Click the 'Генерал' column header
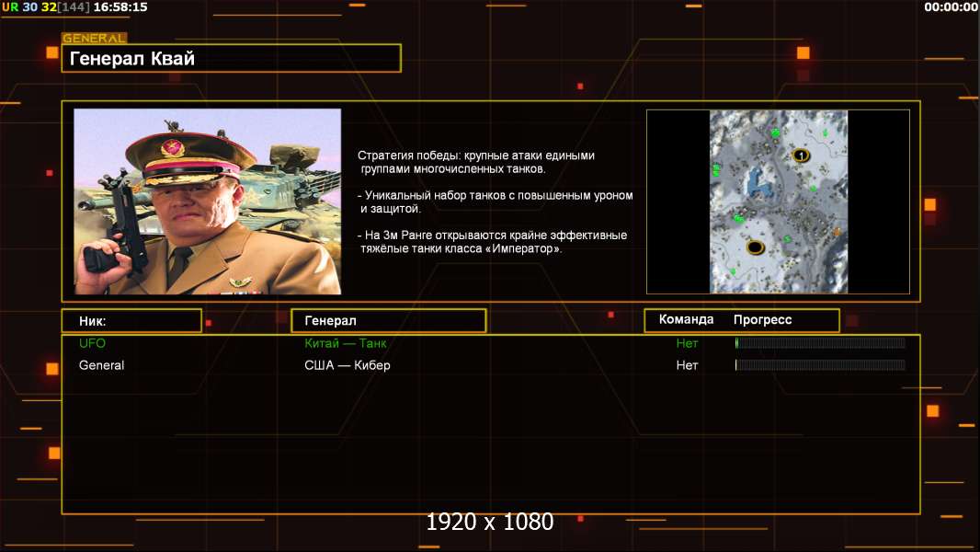 tap(388, 321)
